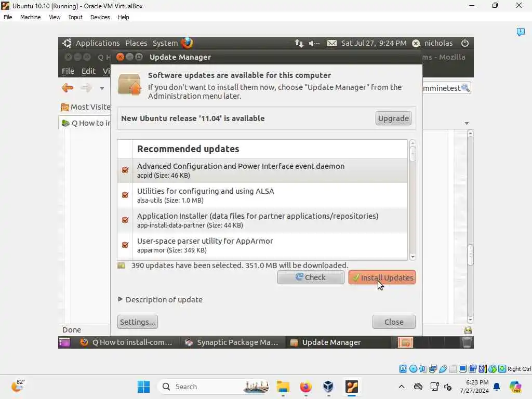
Task: Open VirtualBox Help menu
Action: point(123,17)
